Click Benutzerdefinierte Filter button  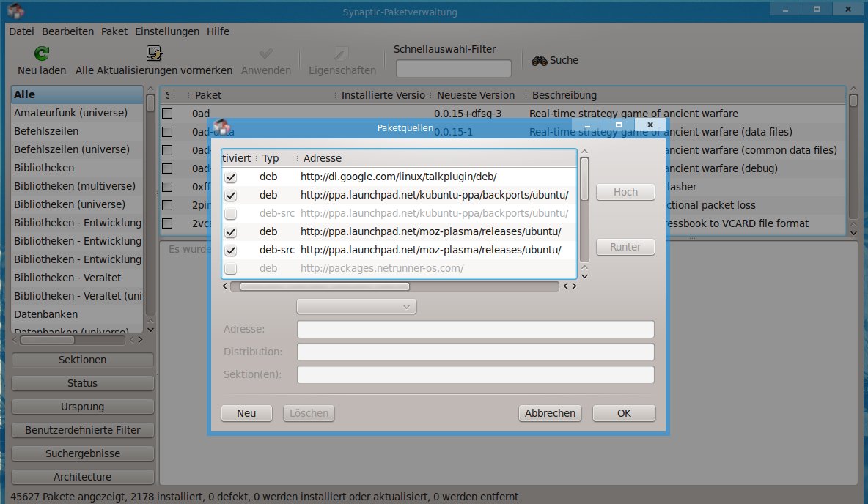click(83, 430)
